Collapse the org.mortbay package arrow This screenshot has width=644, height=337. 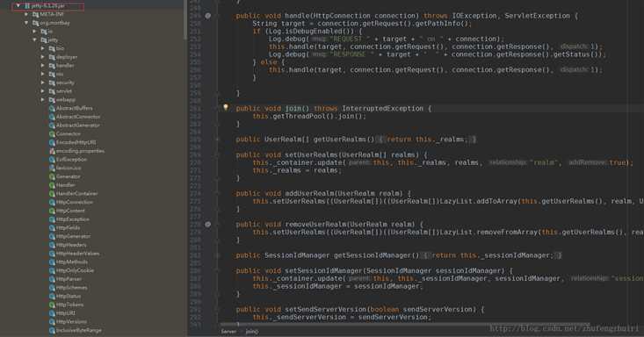(26, 23)
